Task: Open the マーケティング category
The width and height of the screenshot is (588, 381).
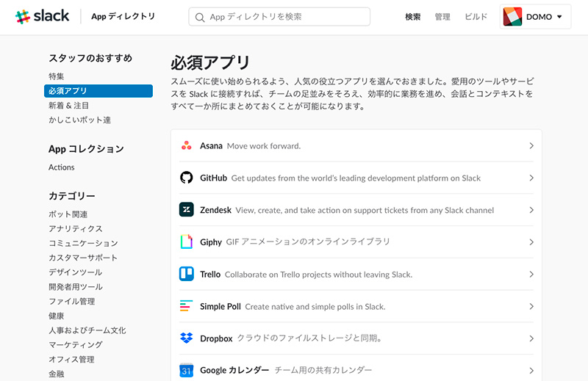Action: (76, 345)
